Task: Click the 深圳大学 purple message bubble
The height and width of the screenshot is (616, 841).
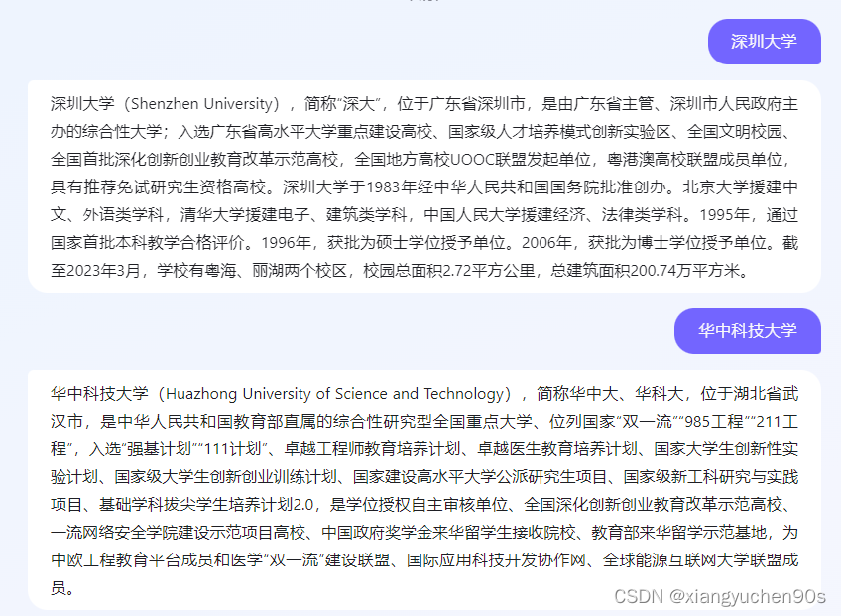Action: pos(765,42)
